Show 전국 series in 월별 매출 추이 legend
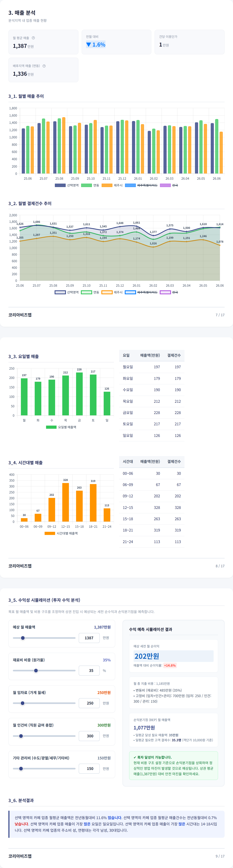This screenshot has height=868, width=233. pos(169,185)
